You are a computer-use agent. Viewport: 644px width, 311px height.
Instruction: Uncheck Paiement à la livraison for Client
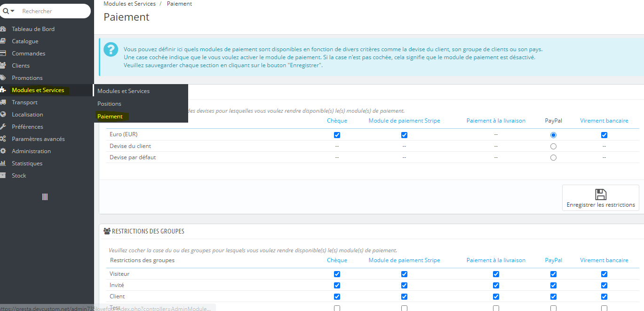click(496, 296)
